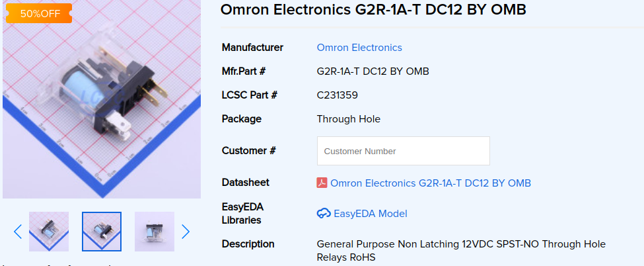The image size is (644, 266).
Task: Click the product title heading
Action: click(x=373, y=10)
